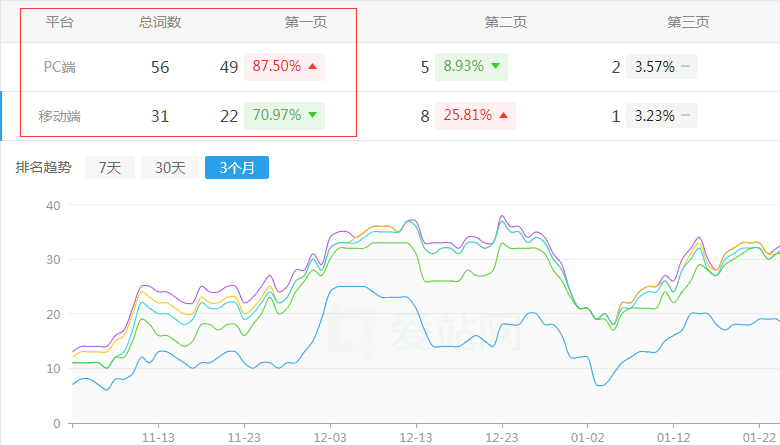The image size is (780, 445).
Task: Click the 第三页 column header
Action: [688, 22]
